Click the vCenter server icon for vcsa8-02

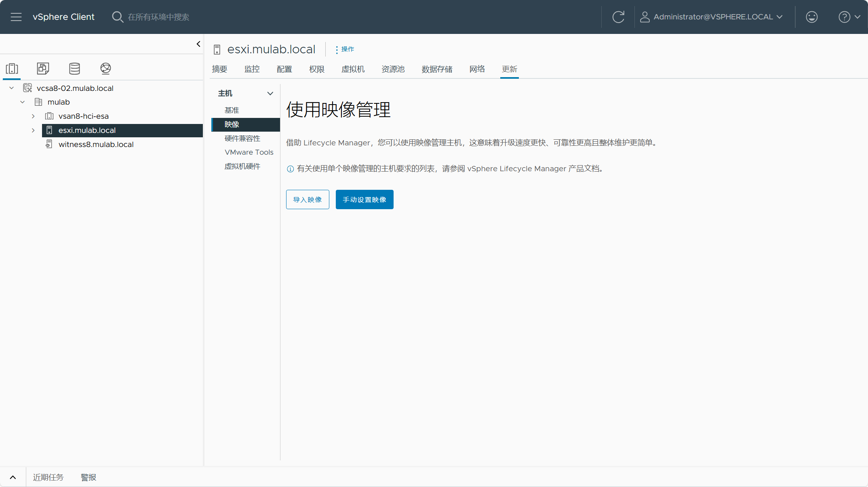click(27, 88)
